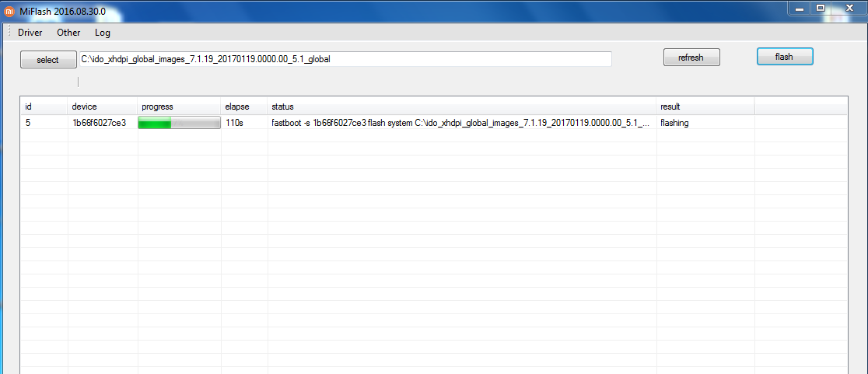Click the refresh button
The width and height of the screenshot is (868, 374).
(691, 58)
